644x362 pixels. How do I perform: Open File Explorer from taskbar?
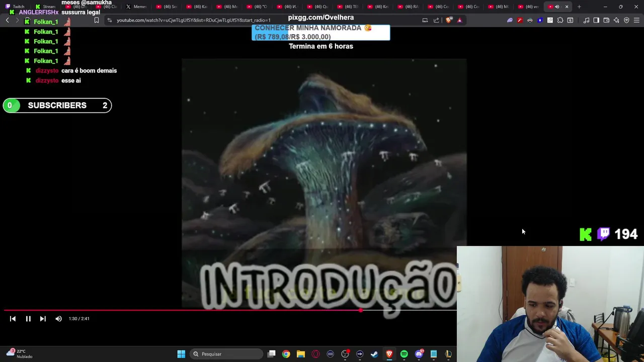[300, 354]
